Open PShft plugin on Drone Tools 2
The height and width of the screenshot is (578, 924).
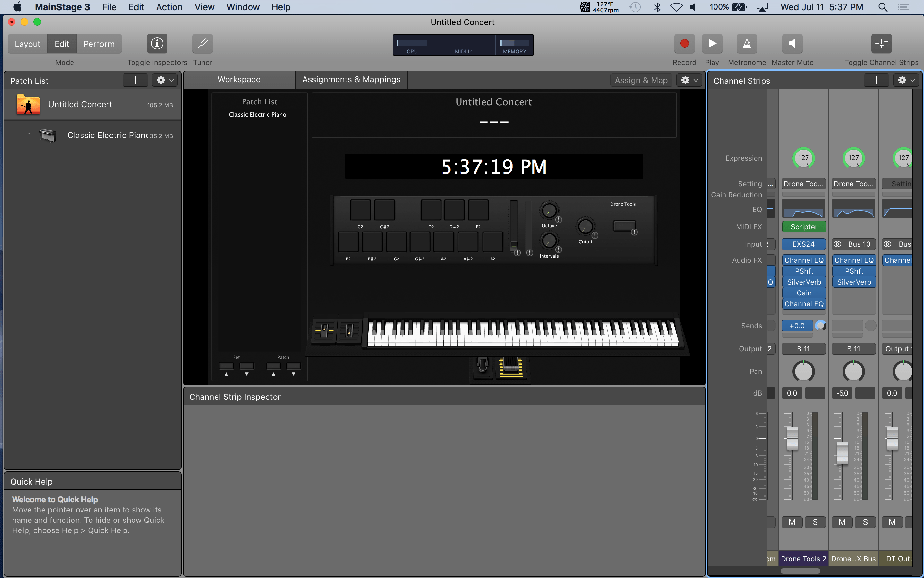point(804,271)
